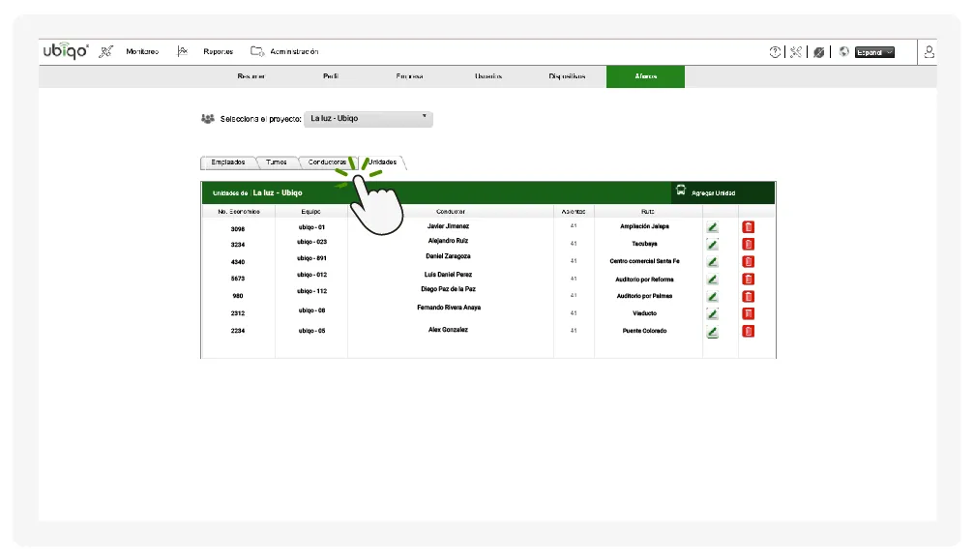
Task: Switch to the Empleados sub-tab
Action: [x=228, y=162]
